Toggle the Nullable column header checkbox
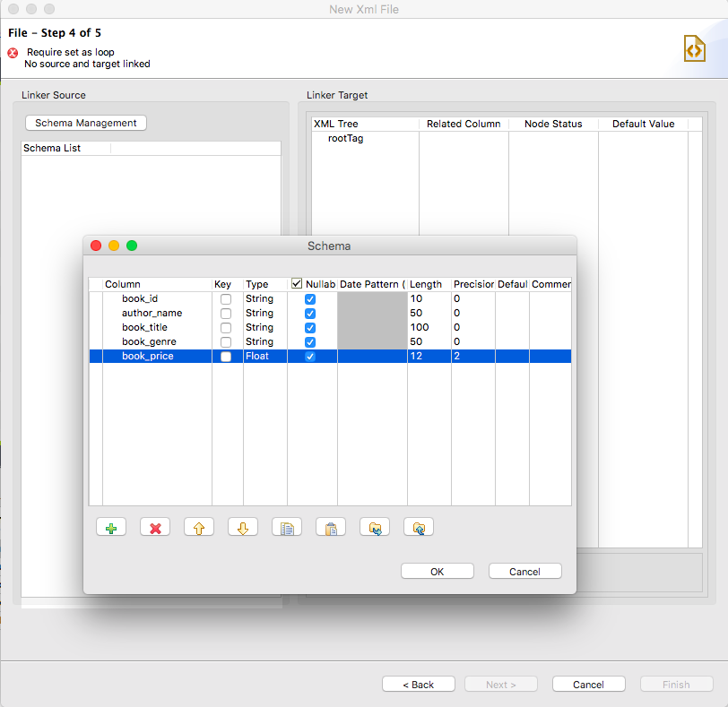The width and height of the screenshot is (728, 707). 296,283
